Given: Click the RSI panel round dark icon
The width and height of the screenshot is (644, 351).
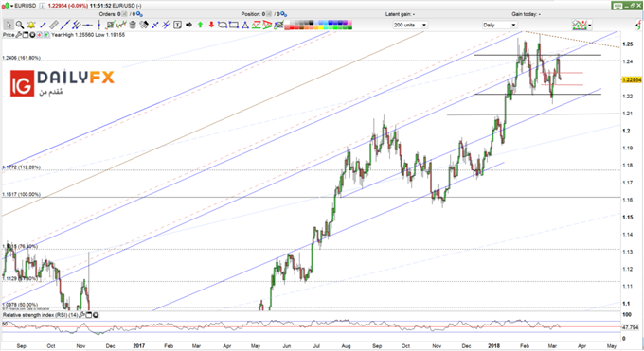Looking at the screenshot, I should 96,315.
